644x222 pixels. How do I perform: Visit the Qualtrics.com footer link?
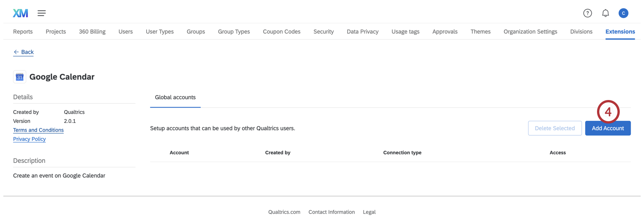click(x=284, y=212)
